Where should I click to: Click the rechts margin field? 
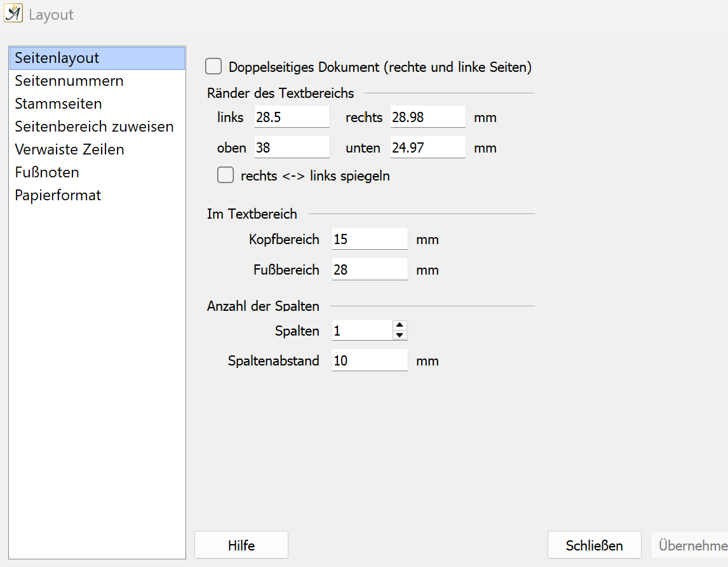click(x=428, y=117)
